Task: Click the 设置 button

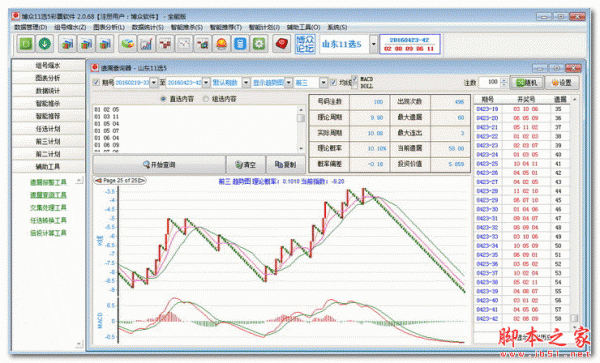Action: tap(562, 83)
